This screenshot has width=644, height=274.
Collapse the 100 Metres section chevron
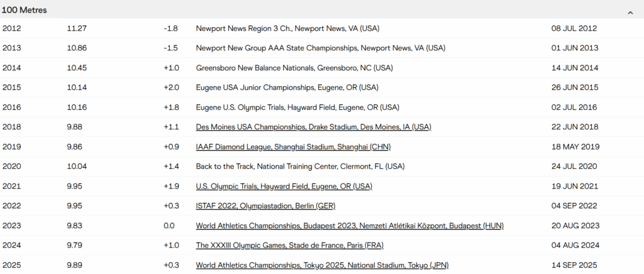pyautogui.click(x=630, y=12)
